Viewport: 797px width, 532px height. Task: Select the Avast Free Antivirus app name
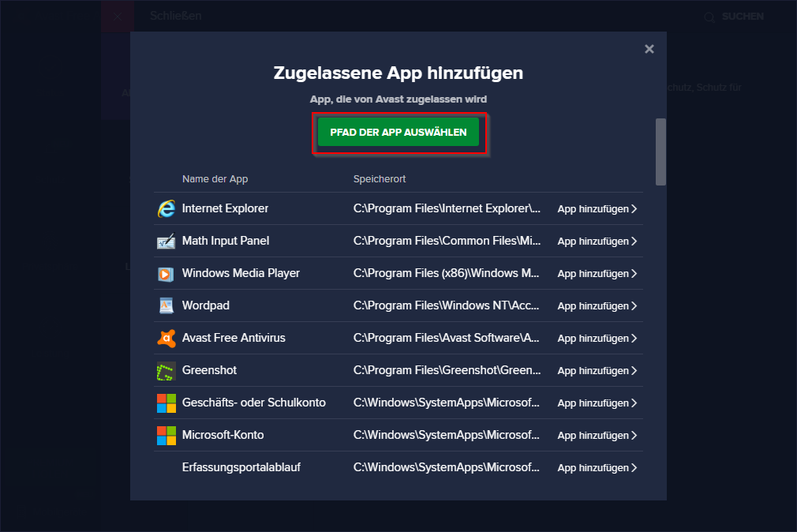point(234,338)
